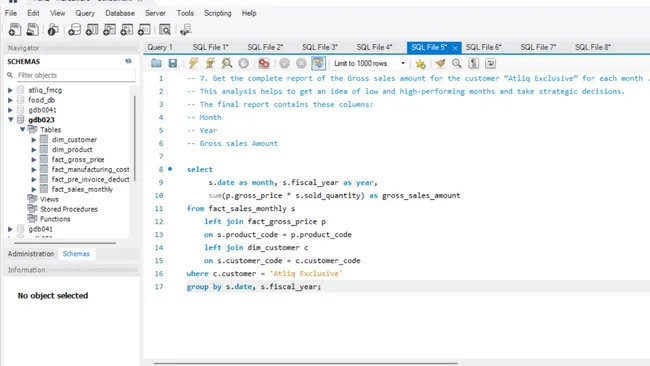Save snippet with the star icon
This screenshot has height=366, width=650.
pos(420,63)
